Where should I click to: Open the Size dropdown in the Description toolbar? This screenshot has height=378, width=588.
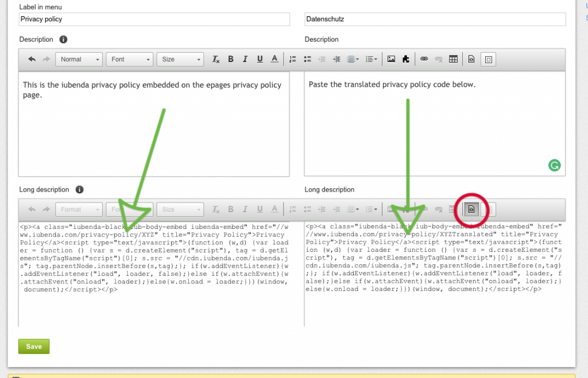pos(180,59)
